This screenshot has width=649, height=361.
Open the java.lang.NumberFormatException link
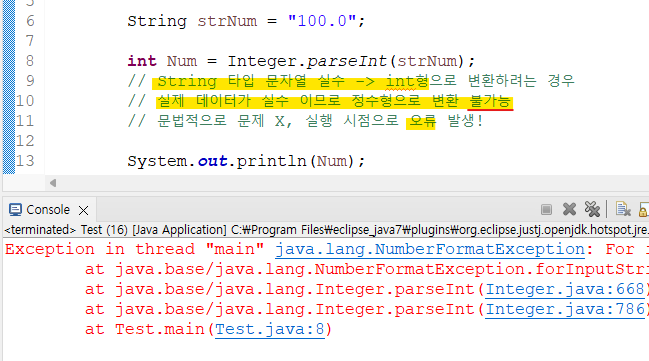tap(430, 250)
